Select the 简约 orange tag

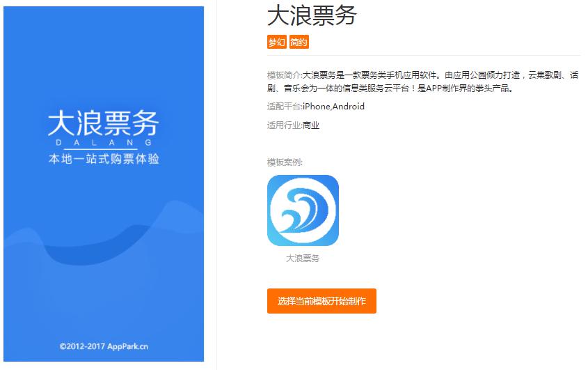pyautogui.click(x=299, y=42)
